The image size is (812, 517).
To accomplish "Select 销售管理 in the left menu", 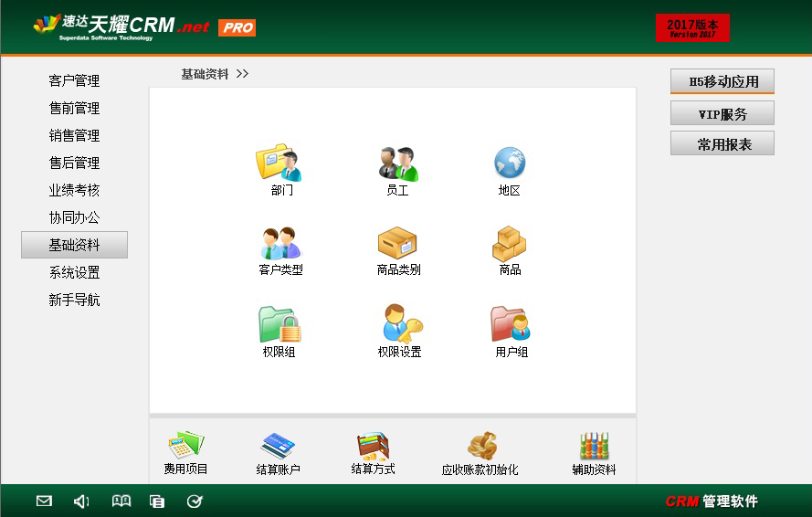I will point(74,135).
